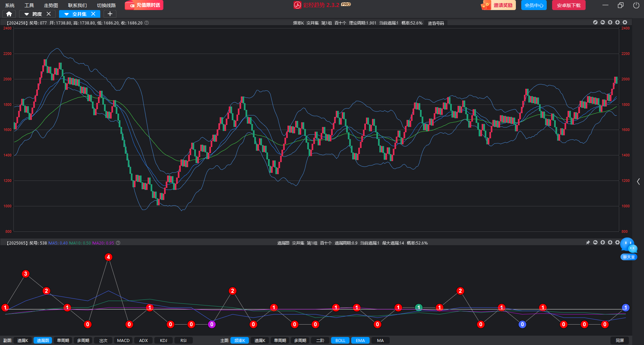
Task: Click the 彩经趋势 app logo icon
Action: (x=298, y=5)
